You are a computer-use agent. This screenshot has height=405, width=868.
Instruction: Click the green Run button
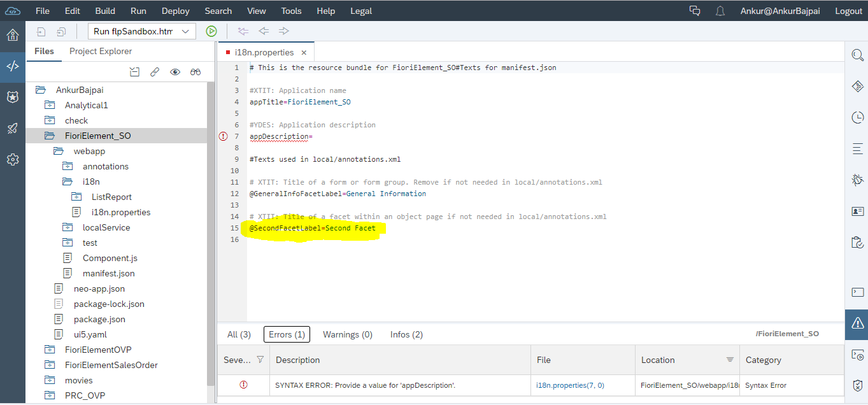point(211,31)
